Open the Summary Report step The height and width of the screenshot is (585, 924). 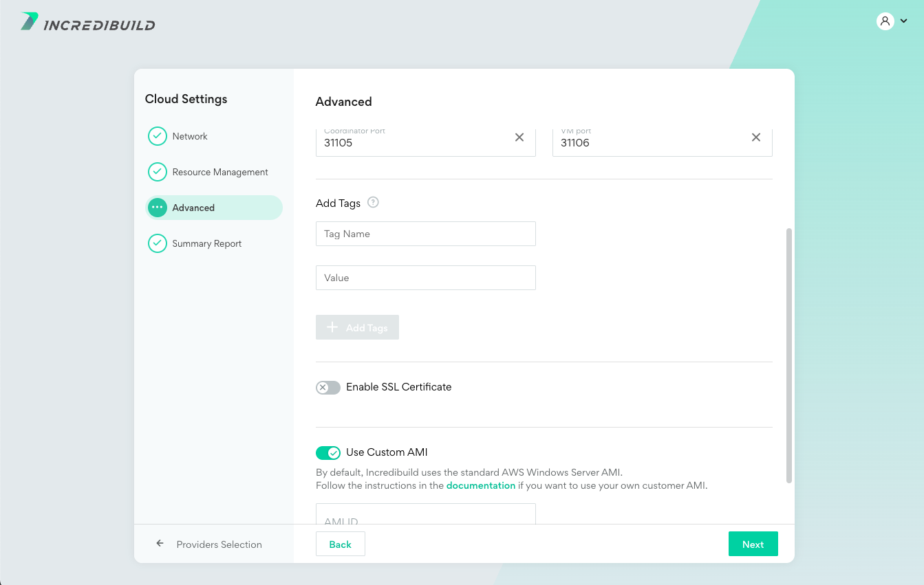pyautogui.click(x=206, y=243)
